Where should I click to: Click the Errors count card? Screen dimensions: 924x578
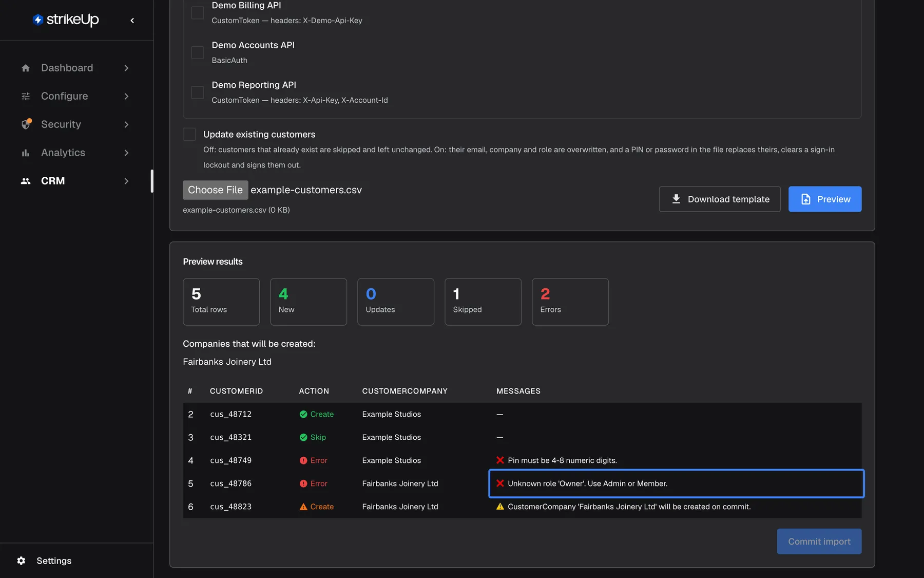(x=570, y=302)
